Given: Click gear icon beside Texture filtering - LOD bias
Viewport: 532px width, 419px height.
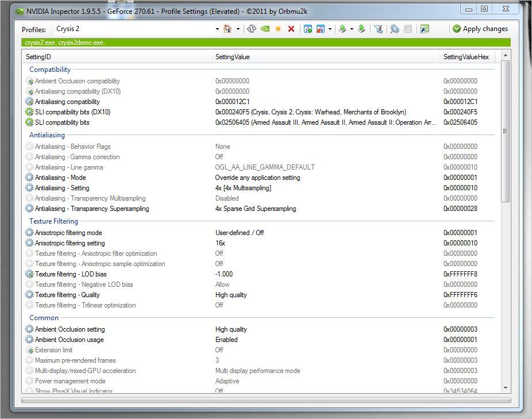Looking at the screenshot, I should 29,274.
